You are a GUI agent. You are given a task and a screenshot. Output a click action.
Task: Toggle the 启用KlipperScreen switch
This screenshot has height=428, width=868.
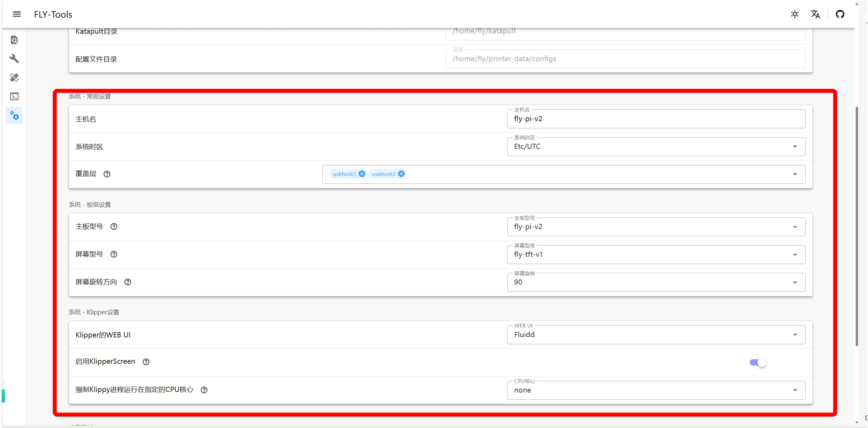758,362
